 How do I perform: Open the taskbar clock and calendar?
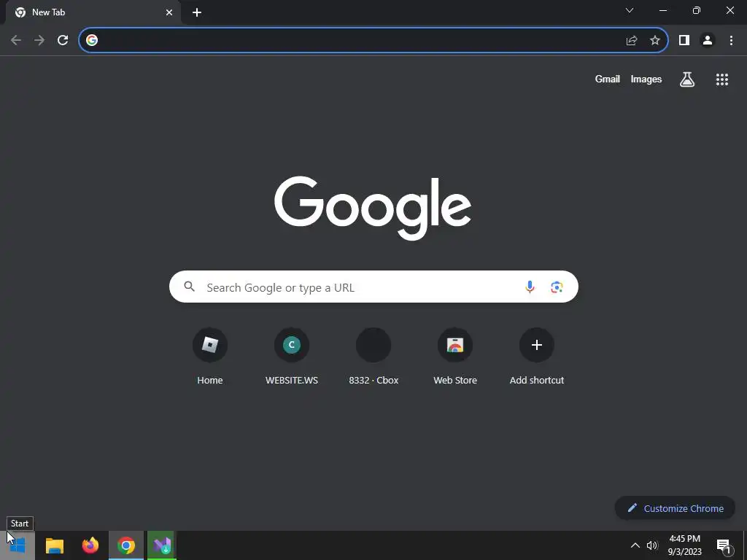(x=684, y=545)
